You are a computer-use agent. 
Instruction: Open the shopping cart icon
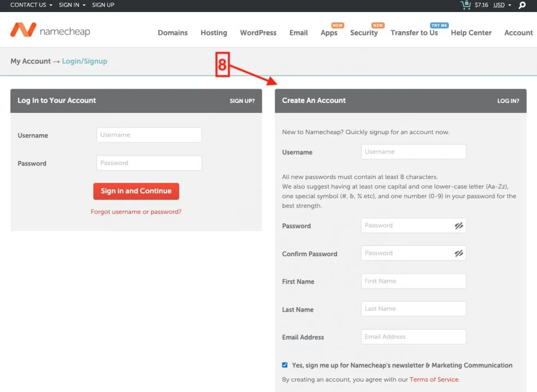tap(465, 5)
